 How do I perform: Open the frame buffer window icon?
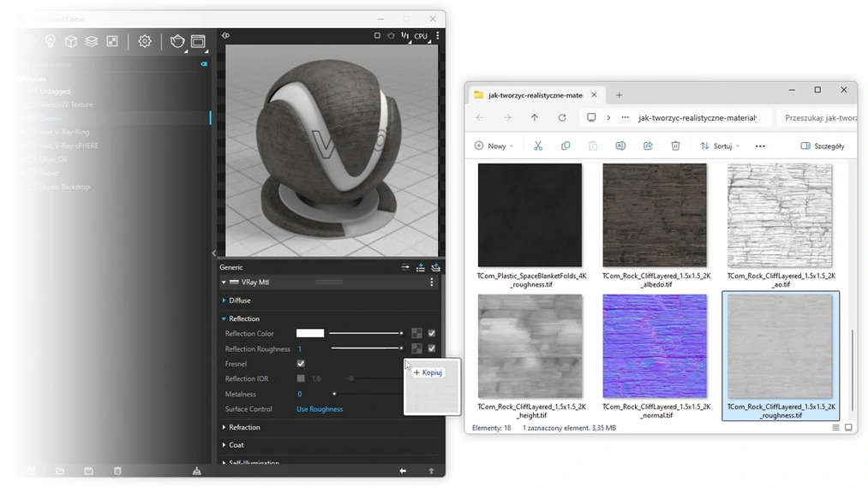pos(199,41)
